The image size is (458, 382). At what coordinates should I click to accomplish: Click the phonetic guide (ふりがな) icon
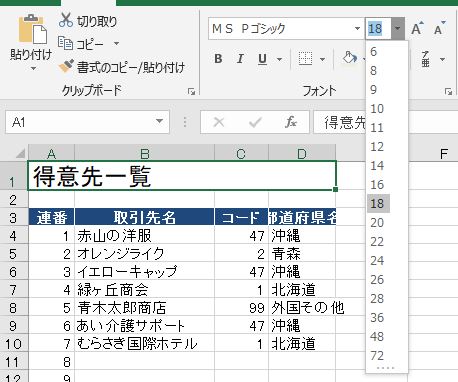click(425, 59)
